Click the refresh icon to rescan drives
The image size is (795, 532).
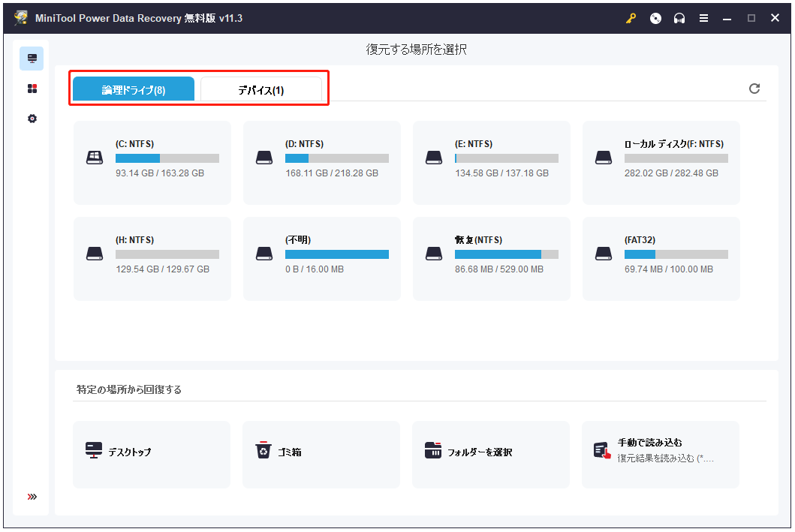[x=754, y=88]
